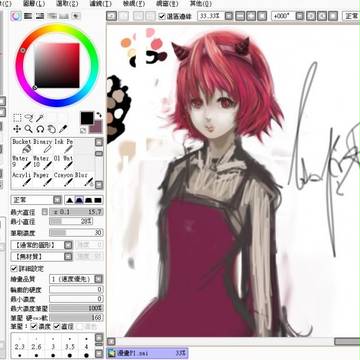Select the lasso selection tool

click(29, 118)
